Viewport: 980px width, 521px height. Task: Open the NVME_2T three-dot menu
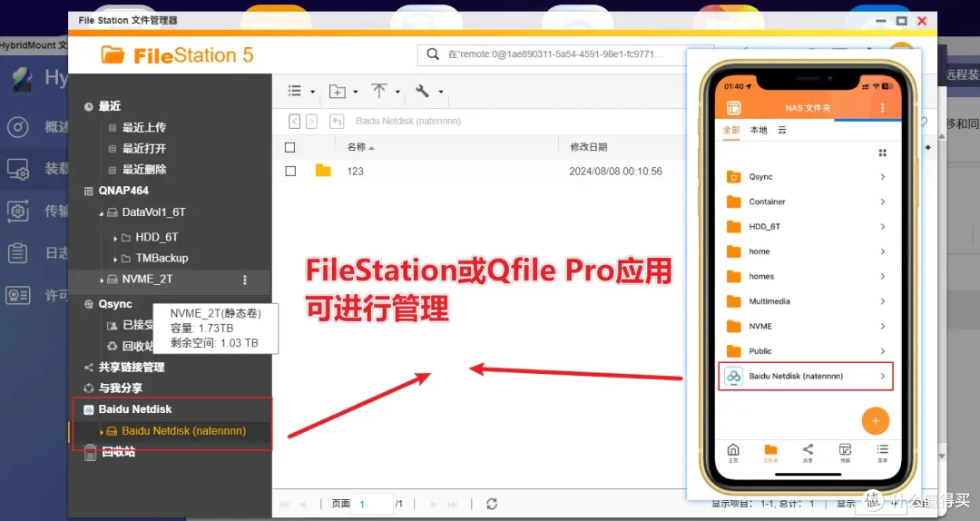tap(245, 280)
